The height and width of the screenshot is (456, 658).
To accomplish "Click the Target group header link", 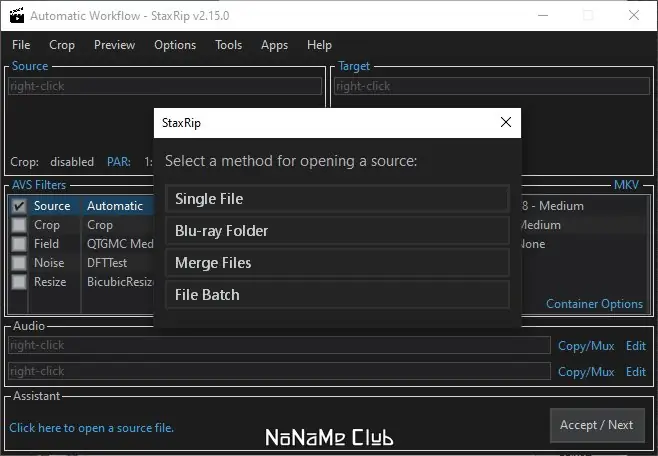I will point(354,66).
